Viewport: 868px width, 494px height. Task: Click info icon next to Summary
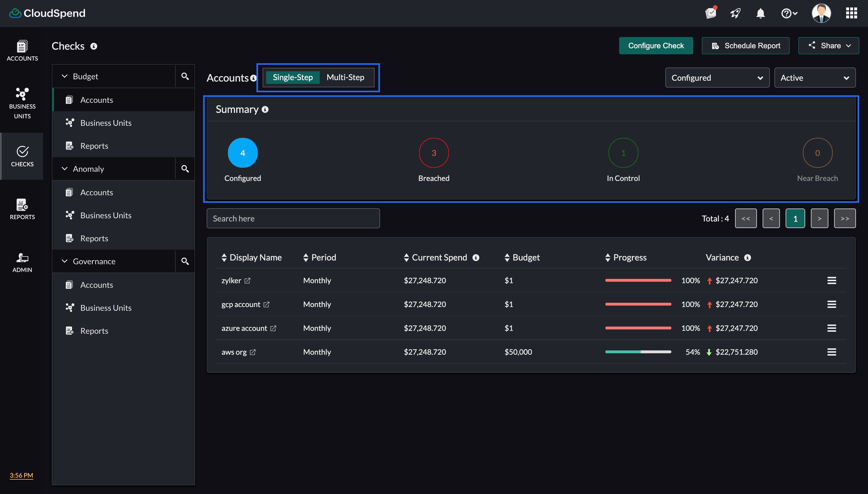tap(265, 109)
